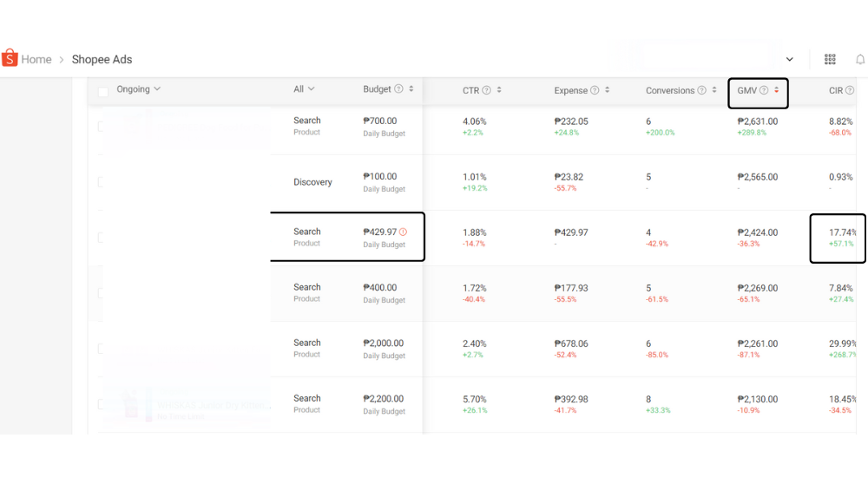The height and width of the screenshot is (477, 868).
Task: Sort the table by Budget
Action: point(411,89)
